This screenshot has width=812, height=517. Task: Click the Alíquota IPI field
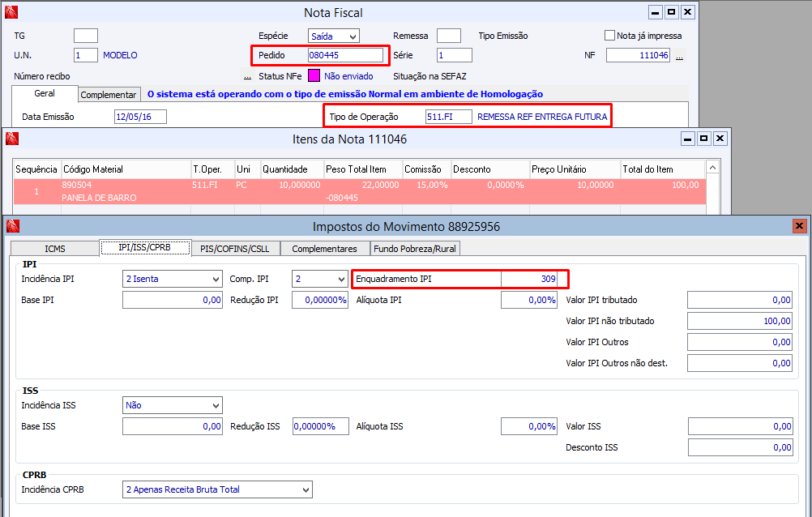pos(529,300)
